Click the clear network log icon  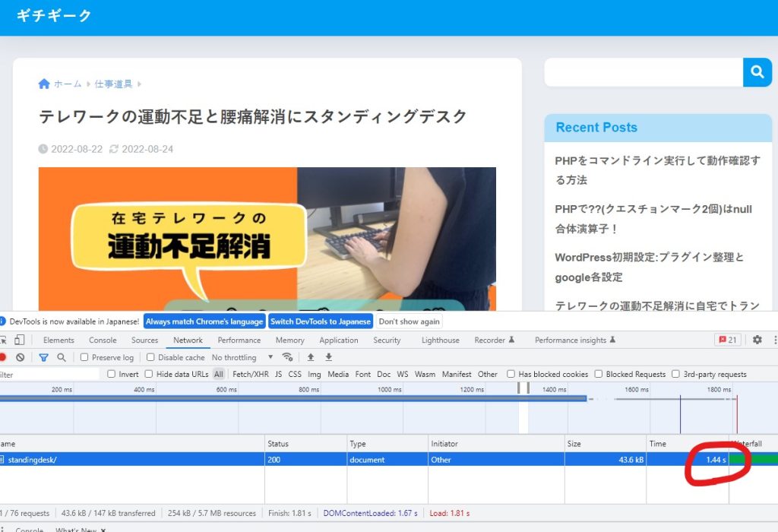coord(21,357)
